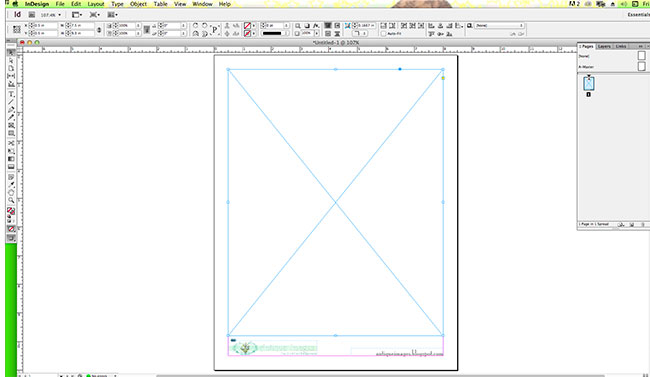Image resolution: width=650 pixels, height=377 pixels.
Task: Click the stroke color swatch in Control panel
Action: tap(247, 34)
